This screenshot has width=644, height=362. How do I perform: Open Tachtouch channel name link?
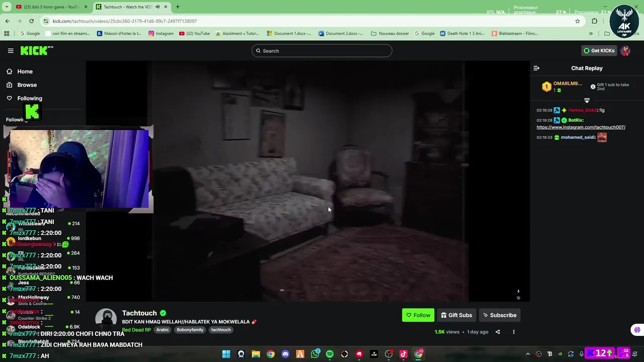pos(139,313)
